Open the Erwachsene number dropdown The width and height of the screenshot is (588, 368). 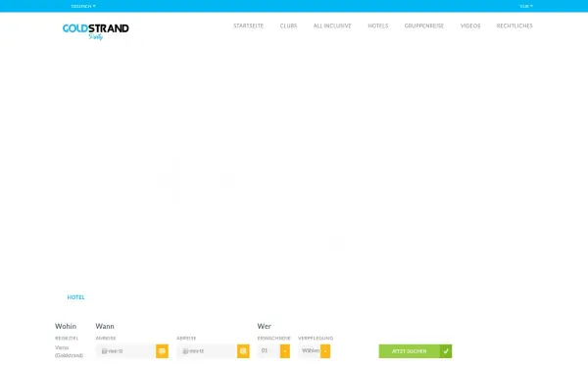point(273,351)
